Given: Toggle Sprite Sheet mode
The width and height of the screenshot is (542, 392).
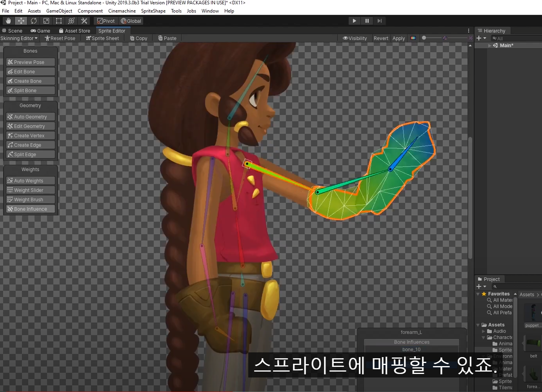Looking at the screenshot, I should point(102,38).
